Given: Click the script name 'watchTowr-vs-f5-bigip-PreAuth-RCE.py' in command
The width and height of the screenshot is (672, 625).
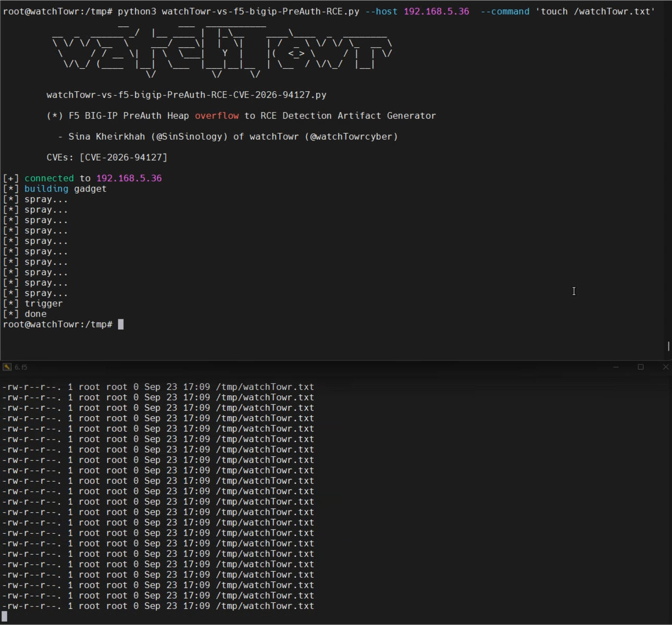Looking at the screenshot, I should 260,11.
